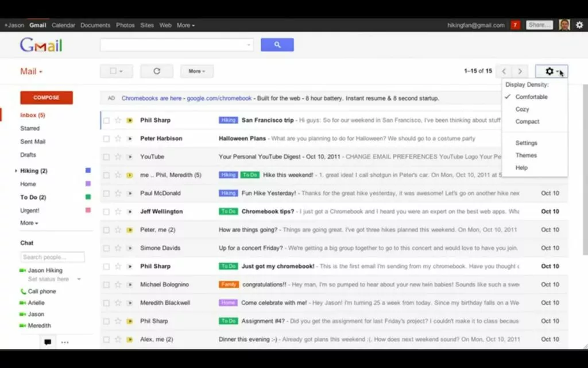Click the chat bubble icon at bottom
This screenshot has height=368, width=588.
pyautogui.click(x=48, y=342)
